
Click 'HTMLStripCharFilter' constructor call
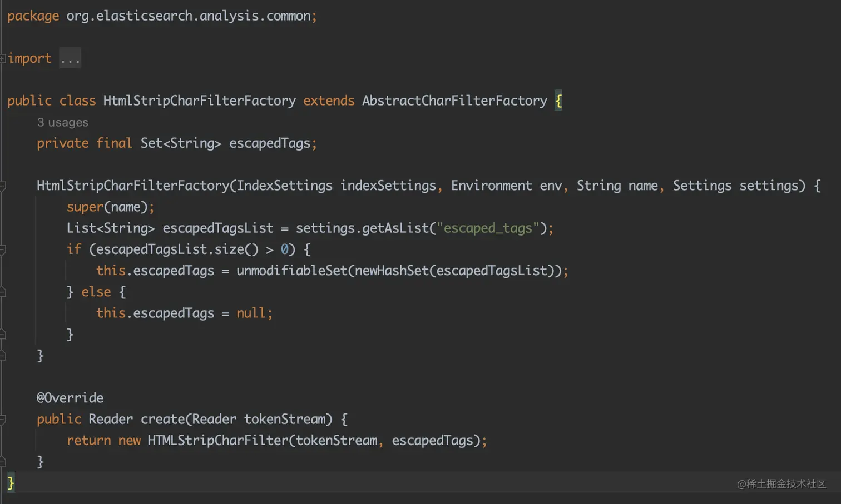[217, 441]
